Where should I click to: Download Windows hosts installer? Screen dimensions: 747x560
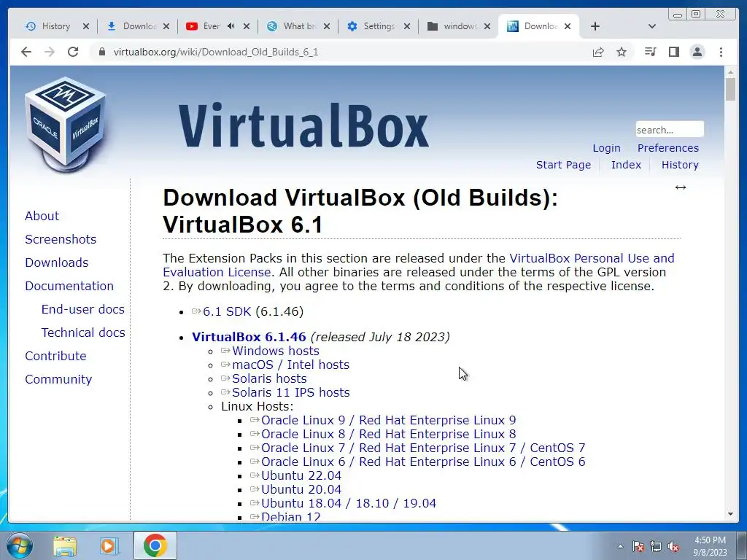pos(275,351)
